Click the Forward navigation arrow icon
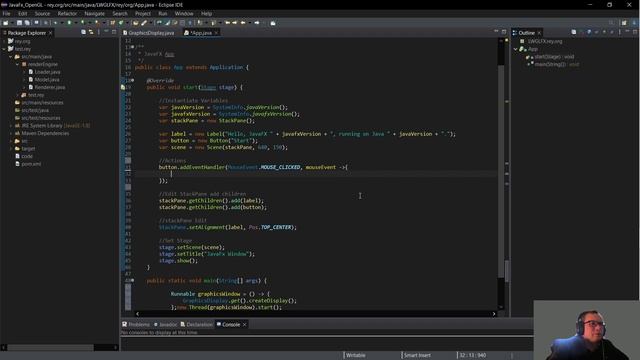 point(257,23)
